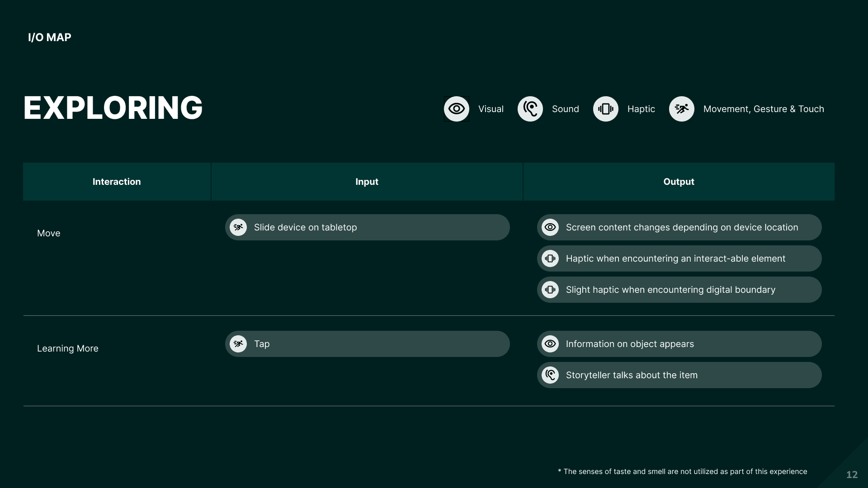868x488 pixels.
Task: Click the Movement, Gesture & Touch legend icon
Action: [681, 109]
